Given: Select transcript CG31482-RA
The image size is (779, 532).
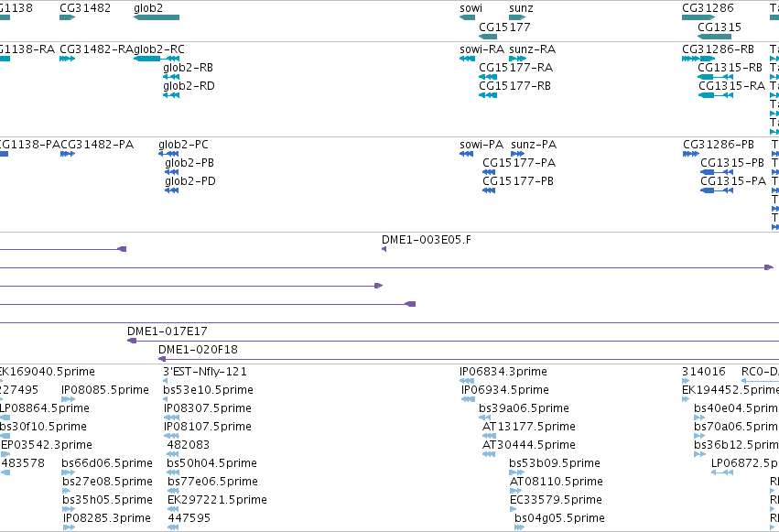Looking at the screenshot, I should point(67,59).
